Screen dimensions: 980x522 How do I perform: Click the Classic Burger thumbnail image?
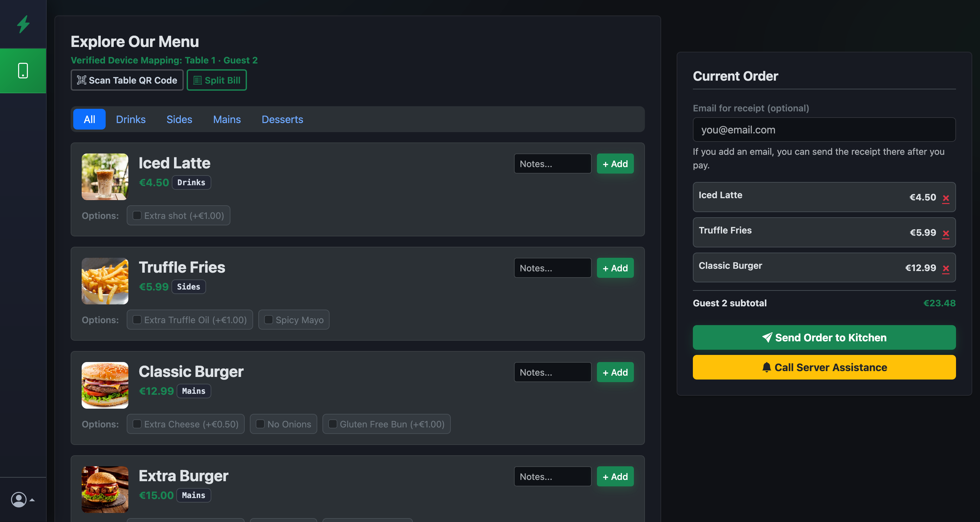(x=105, y=385)
